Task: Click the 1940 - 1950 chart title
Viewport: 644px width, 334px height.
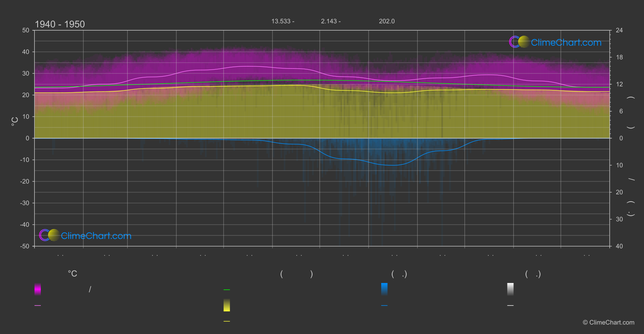Action: coord(60,24)
